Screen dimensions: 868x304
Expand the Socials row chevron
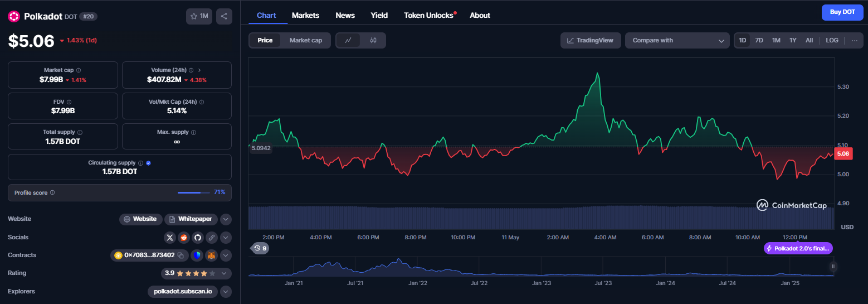click(x=226, y=237)
